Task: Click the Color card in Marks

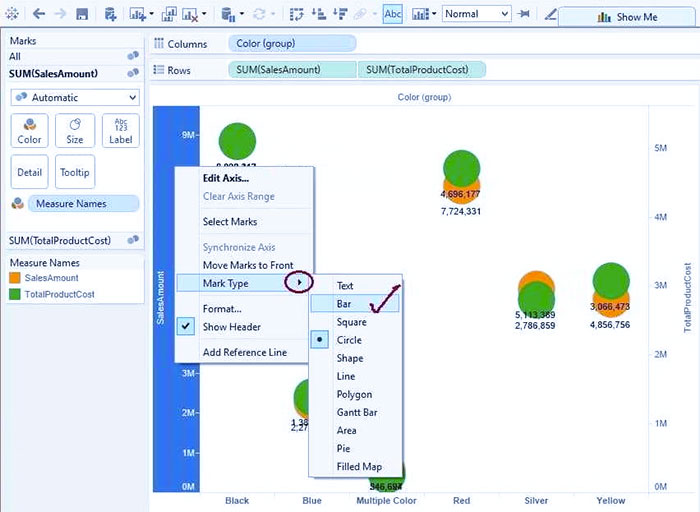Action: tap(29, 130)
